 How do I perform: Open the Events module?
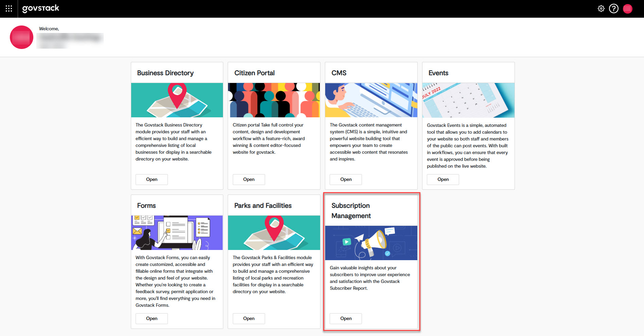[442, 179]
